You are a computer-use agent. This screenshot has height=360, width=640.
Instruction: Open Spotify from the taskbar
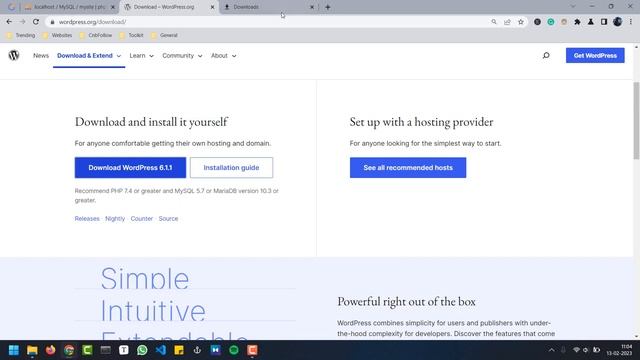tap(234, 350)
